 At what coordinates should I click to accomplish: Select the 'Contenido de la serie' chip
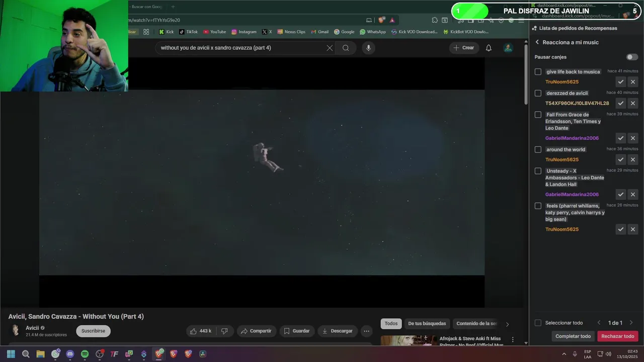[476, 324]
